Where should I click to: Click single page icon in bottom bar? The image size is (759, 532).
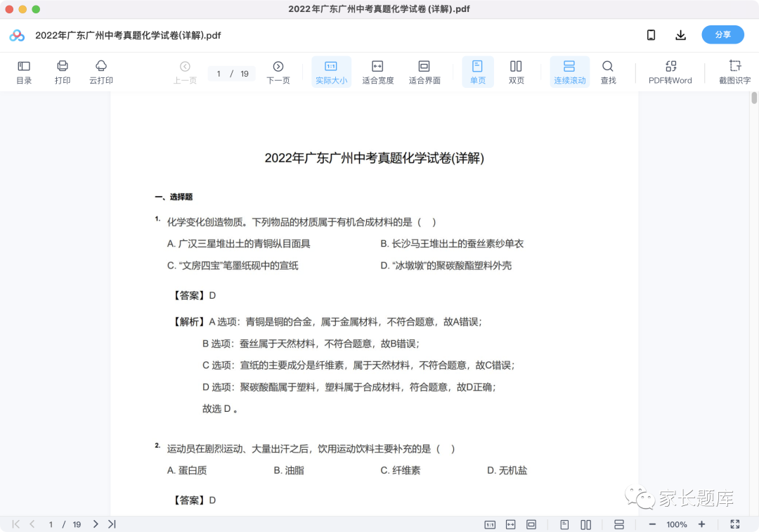[x=564, y=525]
